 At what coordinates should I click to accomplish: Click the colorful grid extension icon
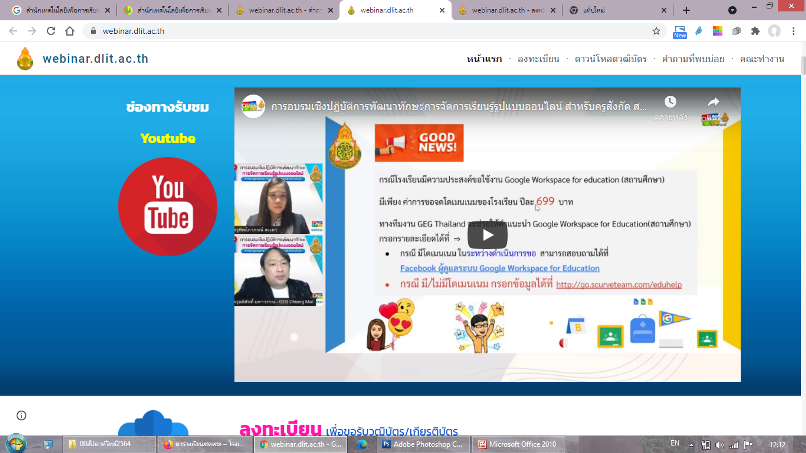[718, 31]
